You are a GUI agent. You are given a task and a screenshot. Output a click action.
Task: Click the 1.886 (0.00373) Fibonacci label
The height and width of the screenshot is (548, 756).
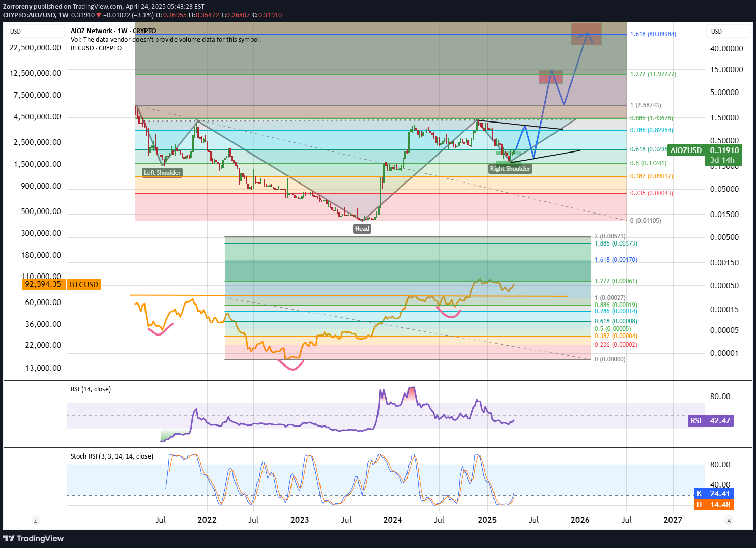click(x=616, y=243)
